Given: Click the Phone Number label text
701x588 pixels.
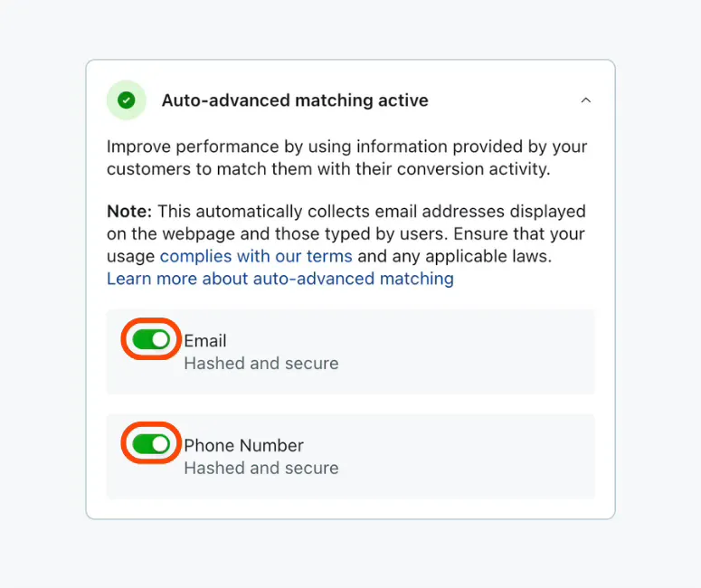Looking at the screenshot, I should 243,445.
